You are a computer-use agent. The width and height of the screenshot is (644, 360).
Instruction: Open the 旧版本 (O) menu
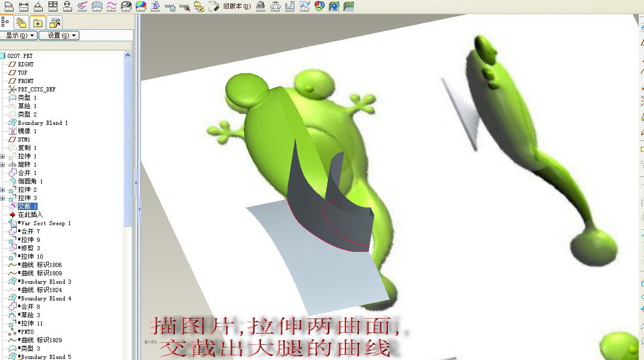coord(236,6)
